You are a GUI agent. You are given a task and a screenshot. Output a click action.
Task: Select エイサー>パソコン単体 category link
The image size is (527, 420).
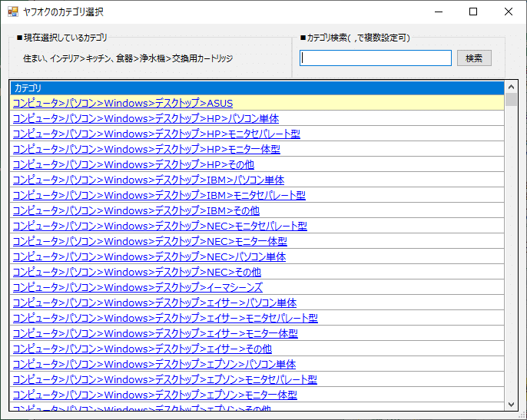pos(154,303)
